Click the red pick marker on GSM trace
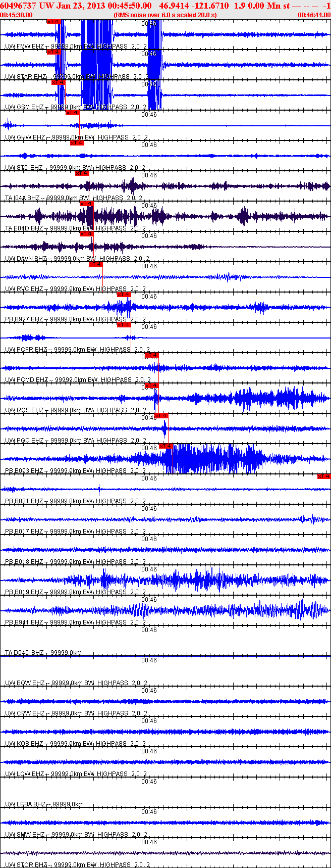The image size is (331, 868). point(58,82)
